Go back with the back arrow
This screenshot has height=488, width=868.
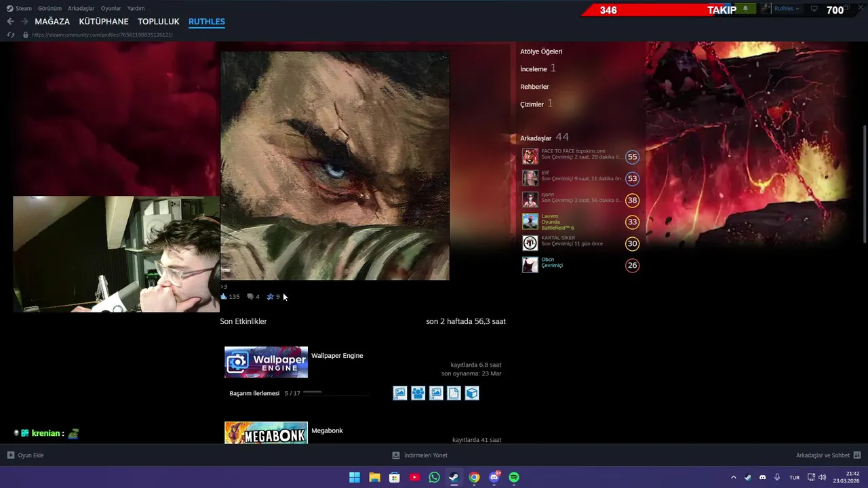point(10,22)
